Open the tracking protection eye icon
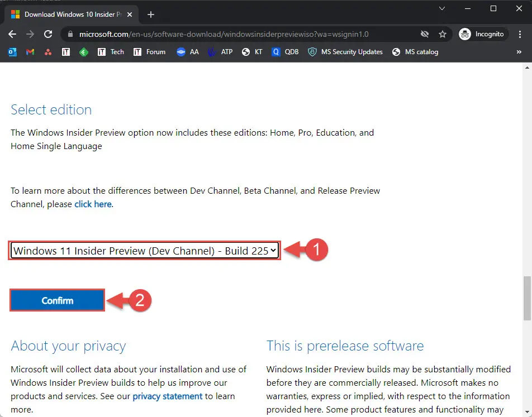 [x=425, y=34]
